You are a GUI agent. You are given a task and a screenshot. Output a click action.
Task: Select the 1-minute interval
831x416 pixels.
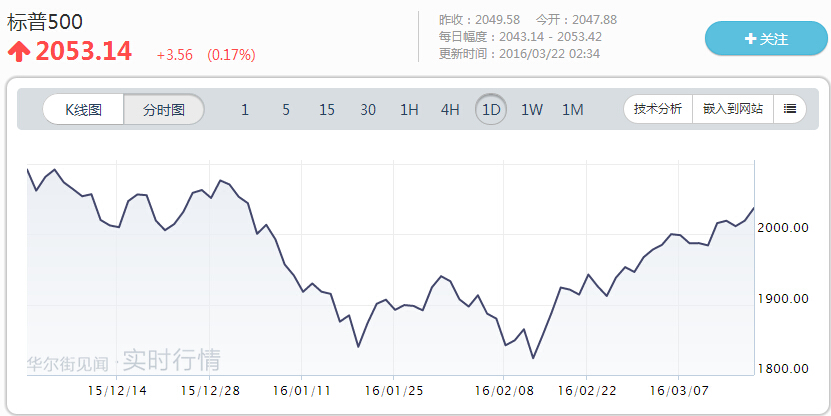point(245,110)
